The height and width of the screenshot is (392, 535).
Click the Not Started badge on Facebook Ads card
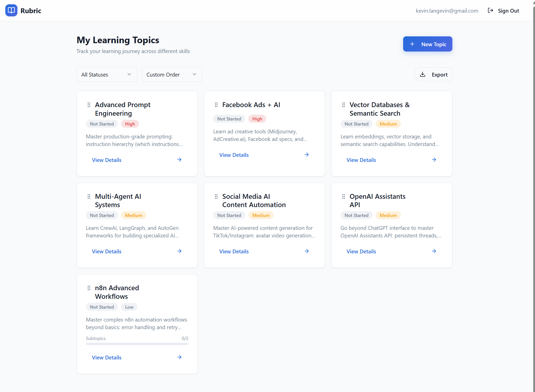(229, 118)
